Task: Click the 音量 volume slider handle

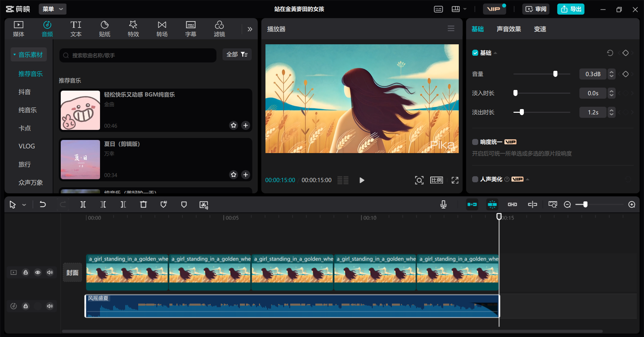Action: pos(555,74)
